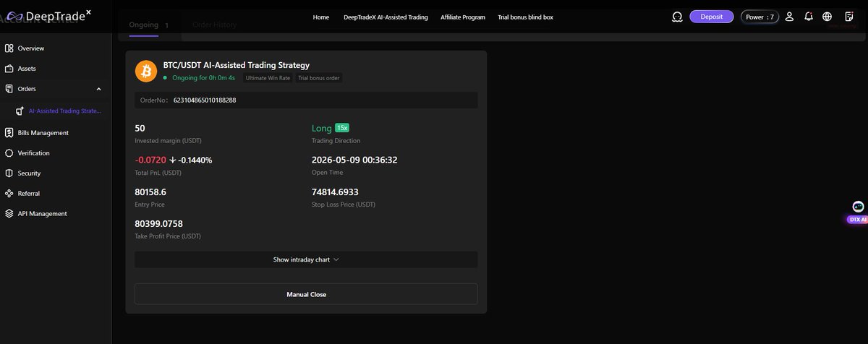
Task: Click the Power : 7 button
Action: (759, 17)
